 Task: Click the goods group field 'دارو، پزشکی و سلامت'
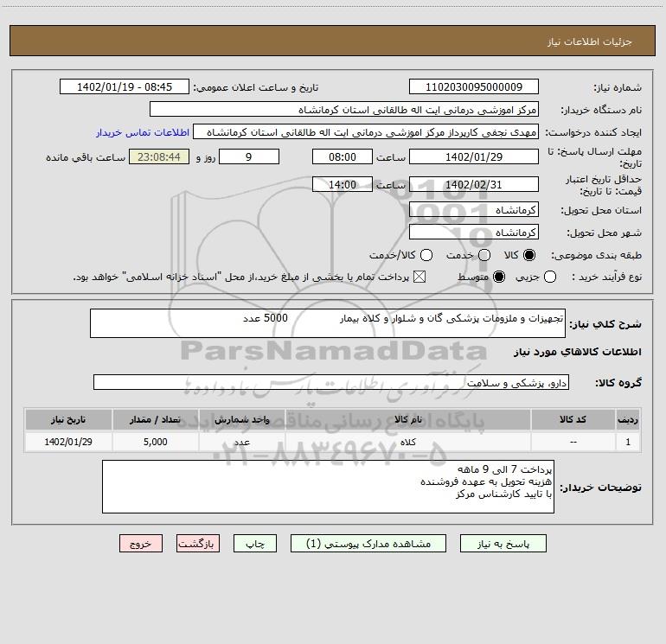[x=331, y=382]
